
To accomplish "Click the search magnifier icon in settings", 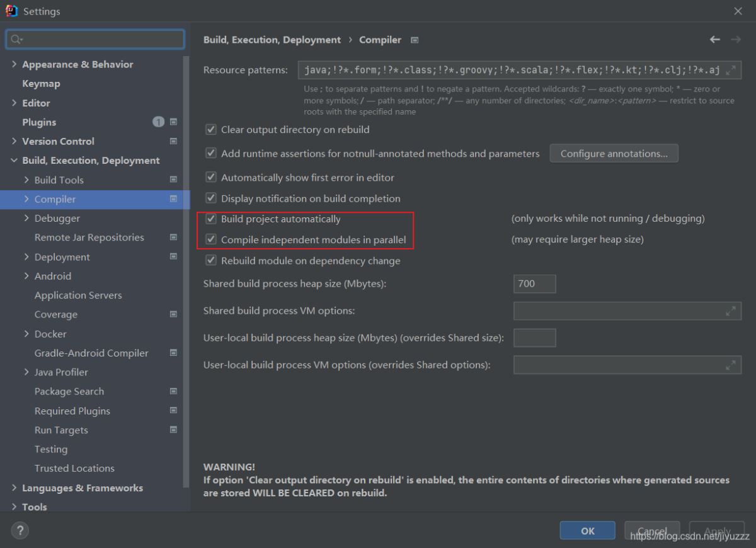I will tap(16, 40).
